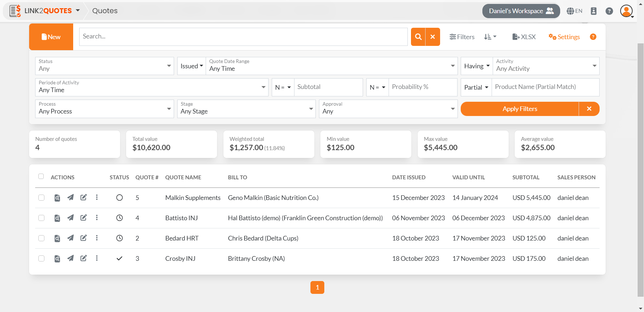The height and width of the screenshot is (312, 644).
Task: Switch workspace via Daniel's Workspace button
Action: click(x=521, y=11)
